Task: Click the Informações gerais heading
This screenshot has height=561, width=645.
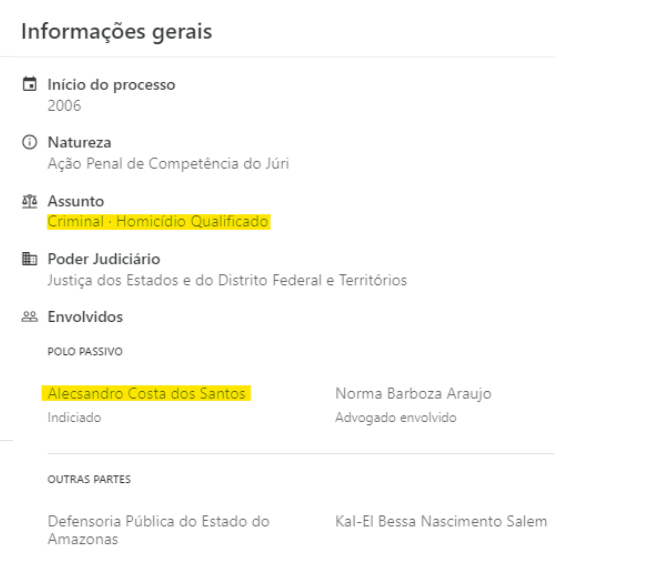Action: point(116,31)
